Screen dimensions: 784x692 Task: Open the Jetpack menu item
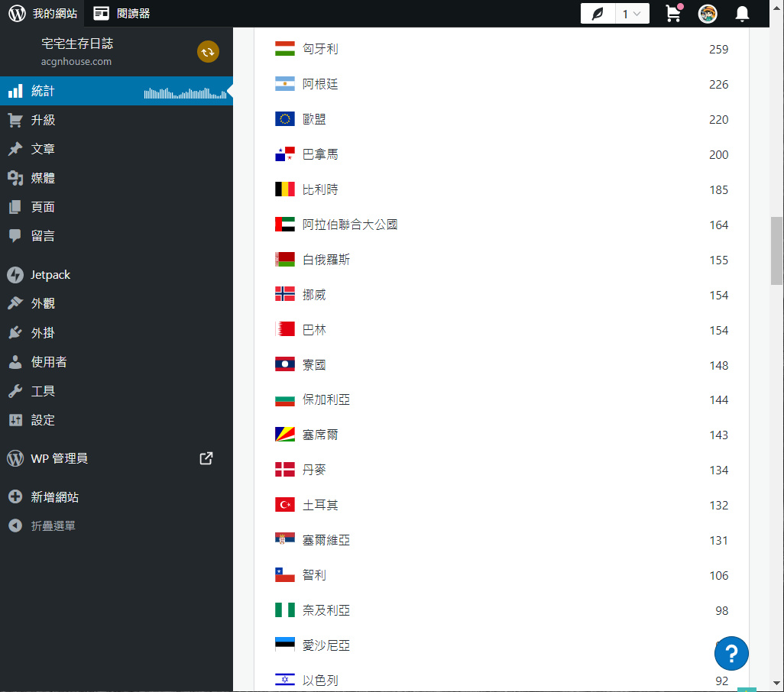click(116, 275)
